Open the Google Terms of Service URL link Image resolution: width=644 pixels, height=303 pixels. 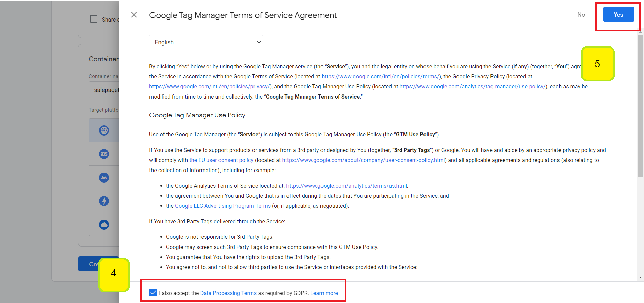381,77
